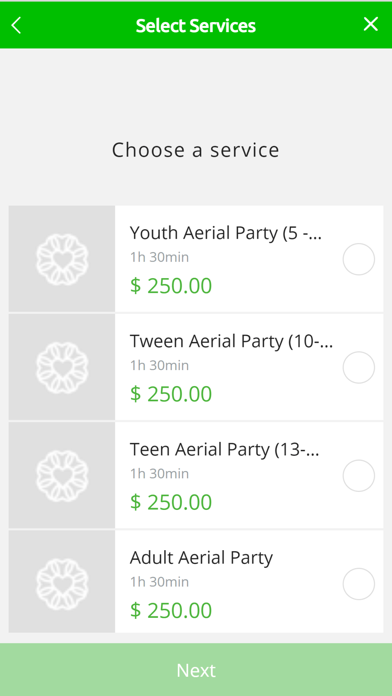The image size is (392, 696).
Task: Close the Select Services screen with X
Action: (x=371, y=24)
